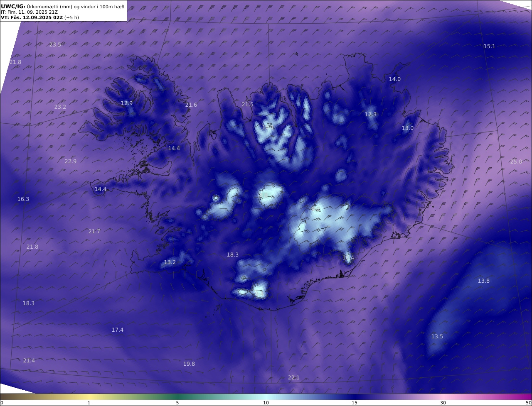Click the map title 'Úrkomumætti (mm) og vindur í 100m hæð'
Image resolution: width=532 pixels, height=406 pixels.
point(76,6)
